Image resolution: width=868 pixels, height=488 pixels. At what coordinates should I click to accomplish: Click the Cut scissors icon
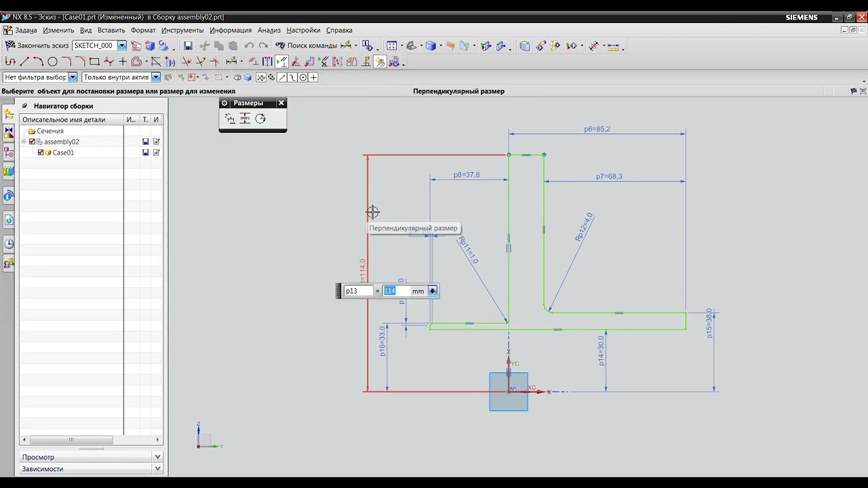[x=204, y=45]
